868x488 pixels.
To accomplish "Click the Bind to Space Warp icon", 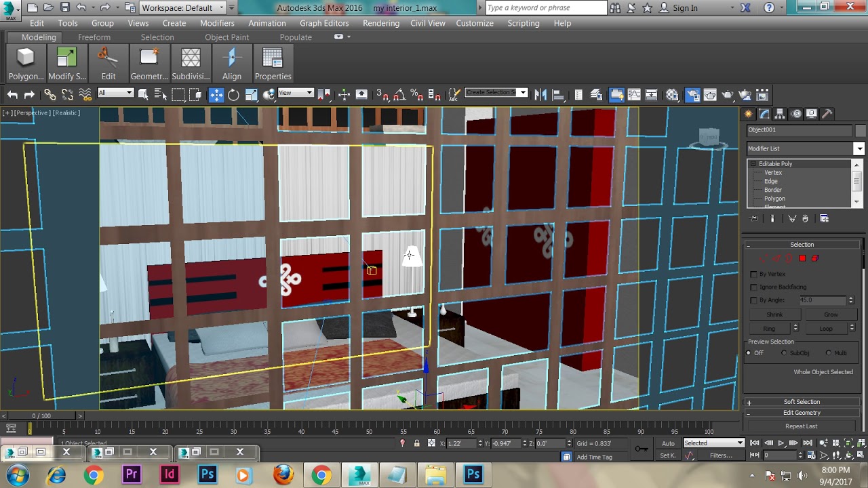I will pyautogui.click(x=85, y=95).
